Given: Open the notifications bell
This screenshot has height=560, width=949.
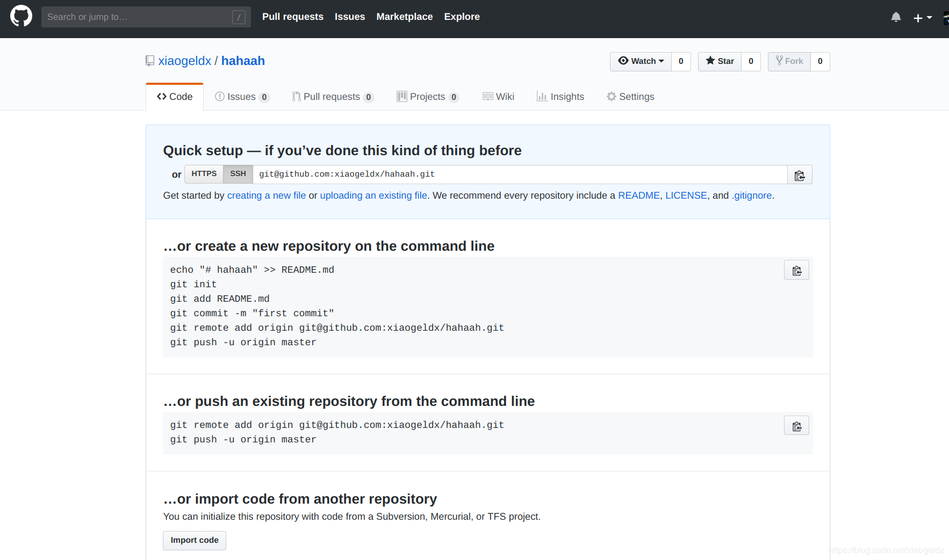Looking at the screenshot, I should coord(896,17).
